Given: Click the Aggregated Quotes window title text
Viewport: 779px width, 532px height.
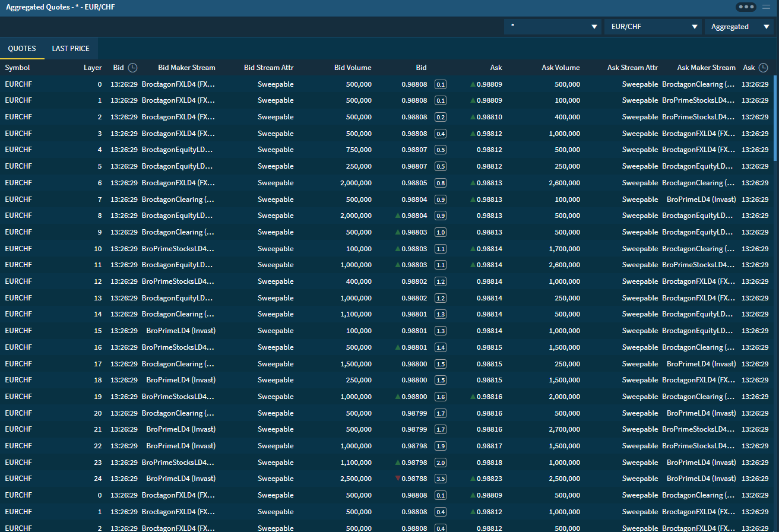Looking at the screenshot, I should pyautogui.click(x=61, y=7).
